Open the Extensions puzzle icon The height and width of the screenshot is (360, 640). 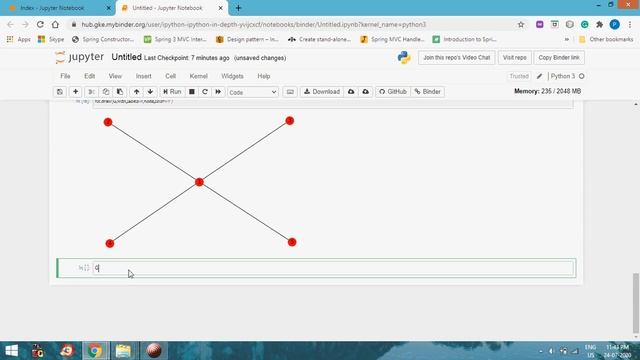pos(599,24)
